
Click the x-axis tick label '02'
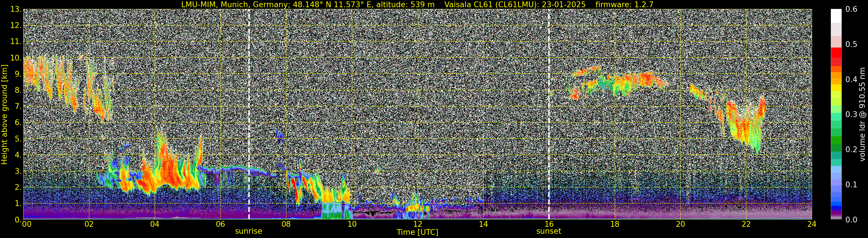(x=89, y=224)
